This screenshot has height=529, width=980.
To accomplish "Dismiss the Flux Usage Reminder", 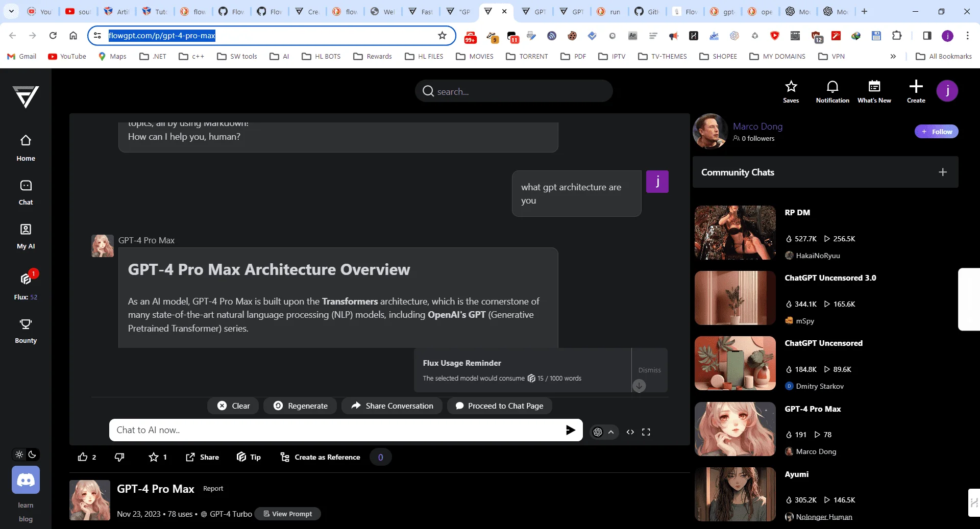I will tap(649, 370).
